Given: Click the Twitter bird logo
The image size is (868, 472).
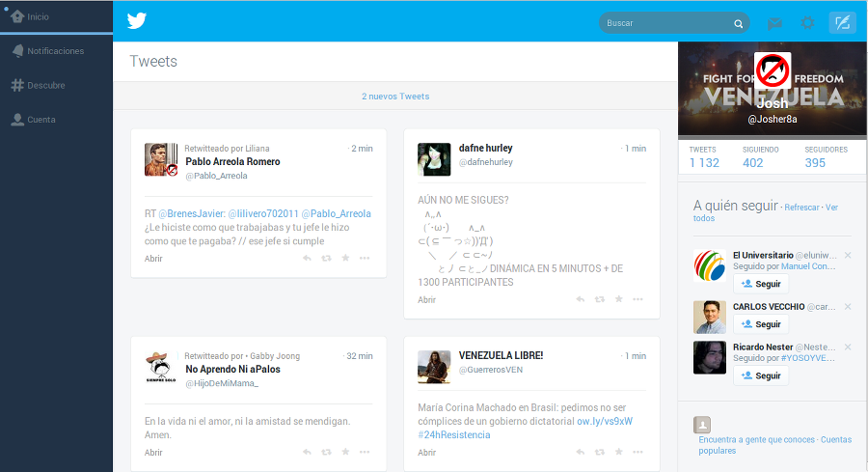Looking at the screenshot, I should tap(137, 21).
